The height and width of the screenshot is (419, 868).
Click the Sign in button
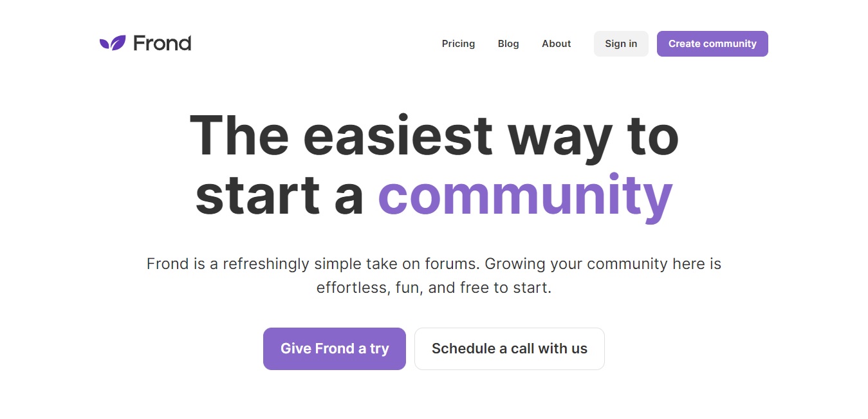621,44
